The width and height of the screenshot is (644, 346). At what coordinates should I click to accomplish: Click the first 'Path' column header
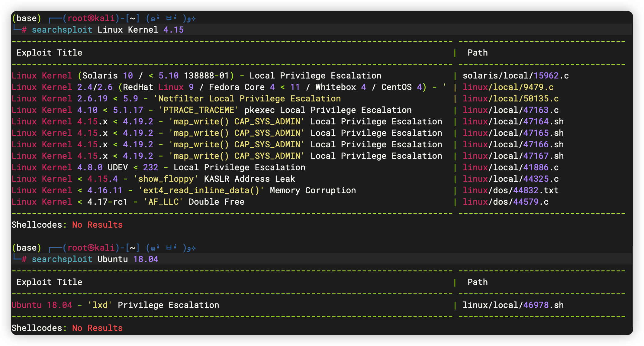(478, 53)
